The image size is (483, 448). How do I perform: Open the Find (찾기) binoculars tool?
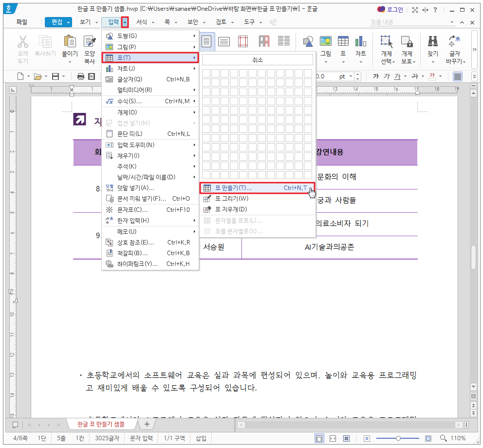(x=433, y=41)
